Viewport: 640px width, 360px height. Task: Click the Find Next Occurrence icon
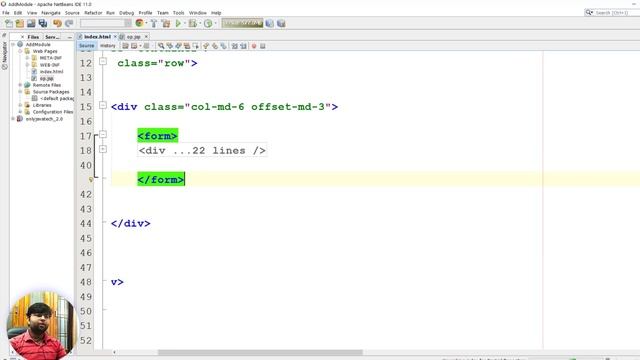coord(178,46)
